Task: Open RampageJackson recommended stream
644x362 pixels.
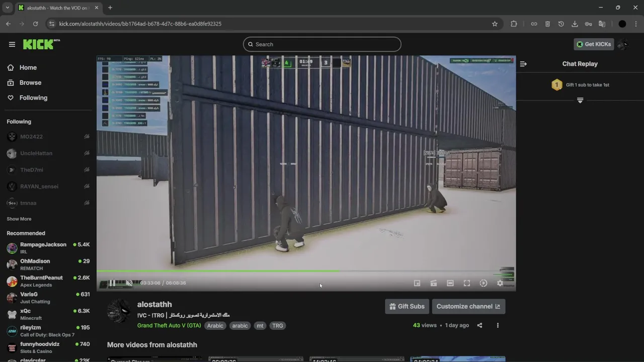Action: [48, 248]
